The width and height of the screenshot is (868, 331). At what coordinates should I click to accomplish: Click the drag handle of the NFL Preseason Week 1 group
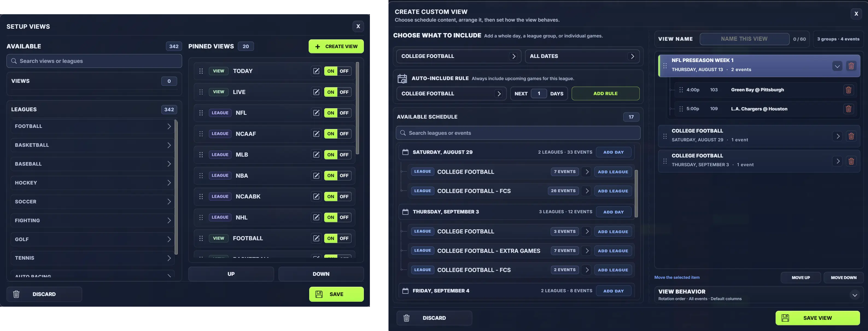click(665, 66)
